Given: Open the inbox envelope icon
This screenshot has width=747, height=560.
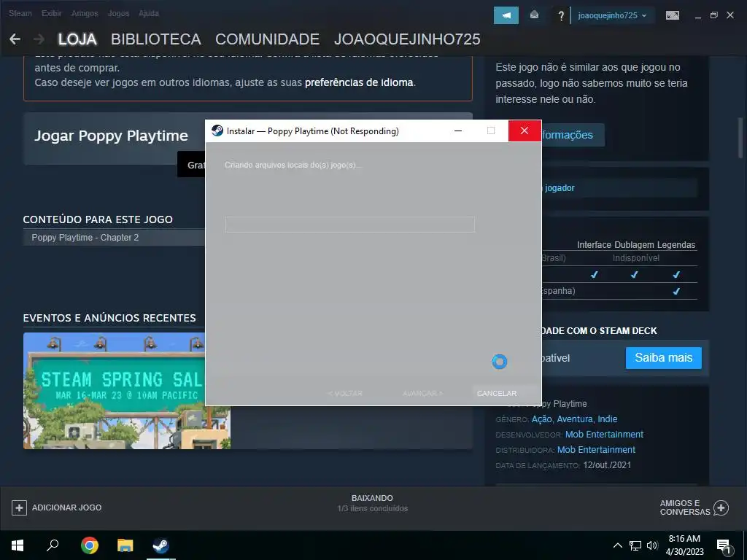Looking at the screenshot, I should (534, 15).
